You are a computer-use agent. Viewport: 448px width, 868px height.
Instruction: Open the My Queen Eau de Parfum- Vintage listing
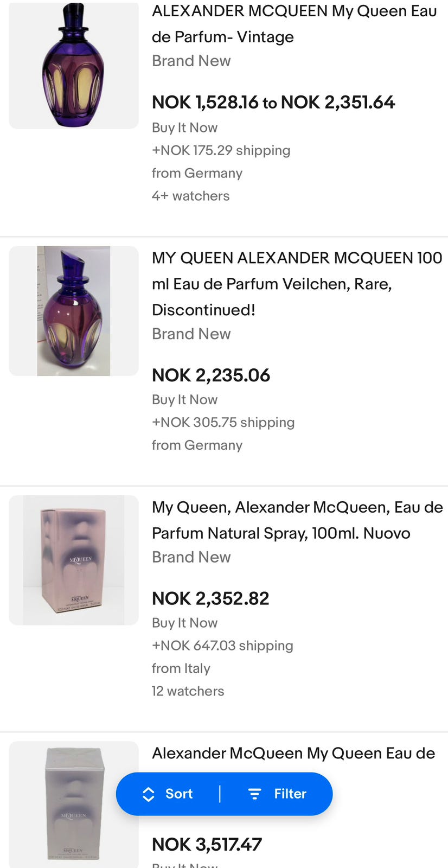click(x=295, y=24)
